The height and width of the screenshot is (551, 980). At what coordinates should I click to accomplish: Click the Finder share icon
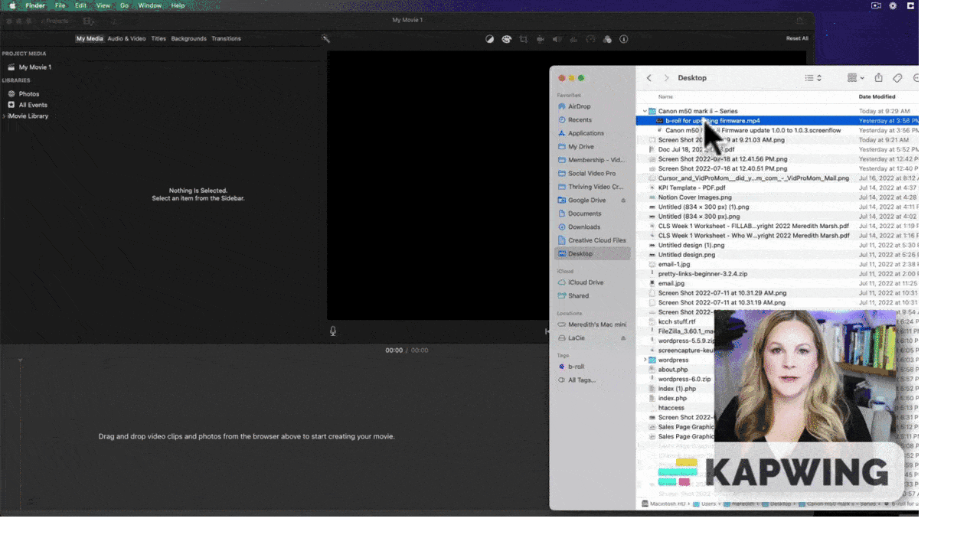[x=879, y=78]
